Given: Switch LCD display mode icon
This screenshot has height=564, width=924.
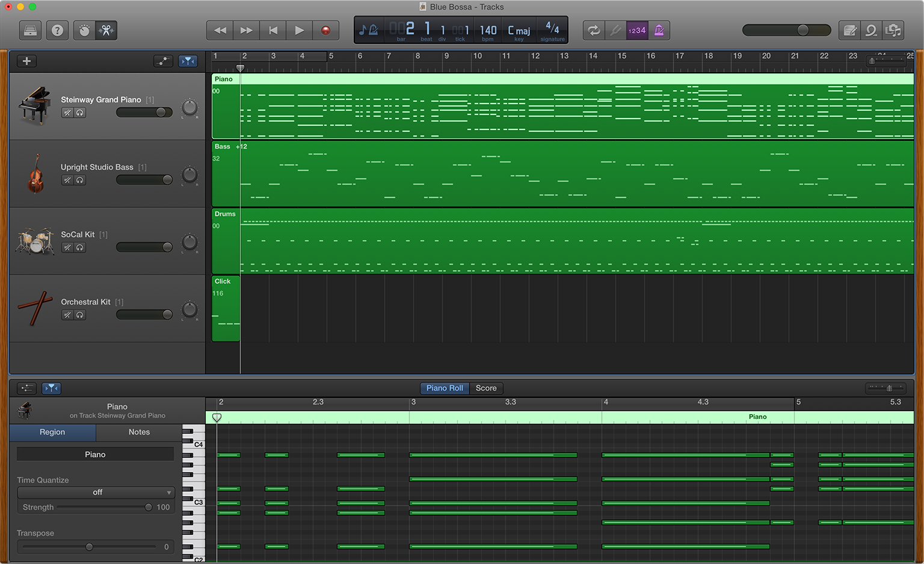Looking at the screenshot, I should [369, 29].
